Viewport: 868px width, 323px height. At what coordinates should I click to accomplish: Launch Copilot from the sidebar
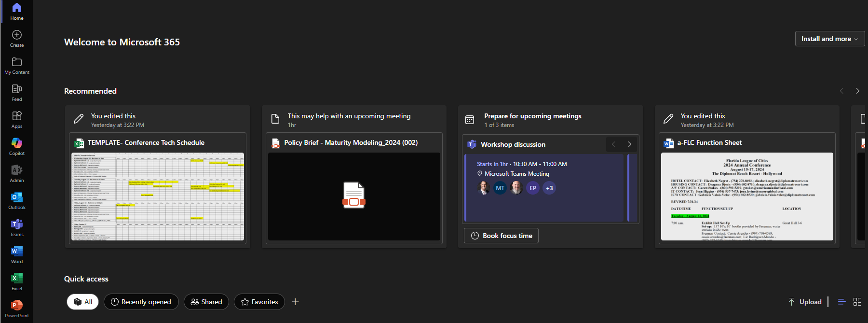click(17, 147)
